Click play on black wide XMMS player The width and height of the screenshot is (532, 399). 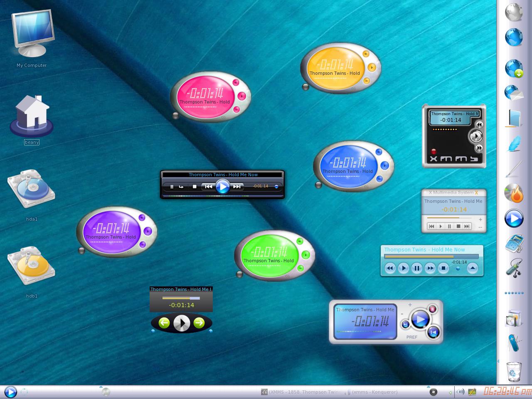pos(222,187)
